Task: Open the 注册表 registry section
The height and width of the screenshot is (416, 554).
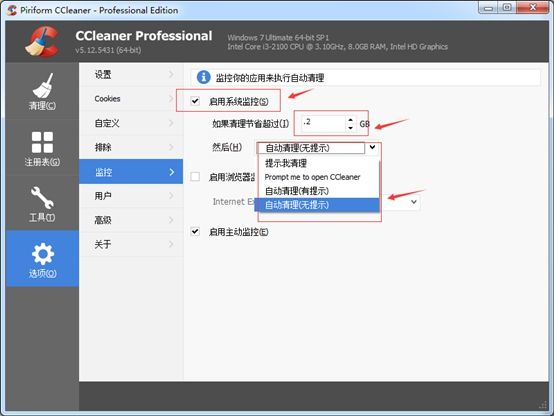Action: pyautogui.click(x=42, y=147)
